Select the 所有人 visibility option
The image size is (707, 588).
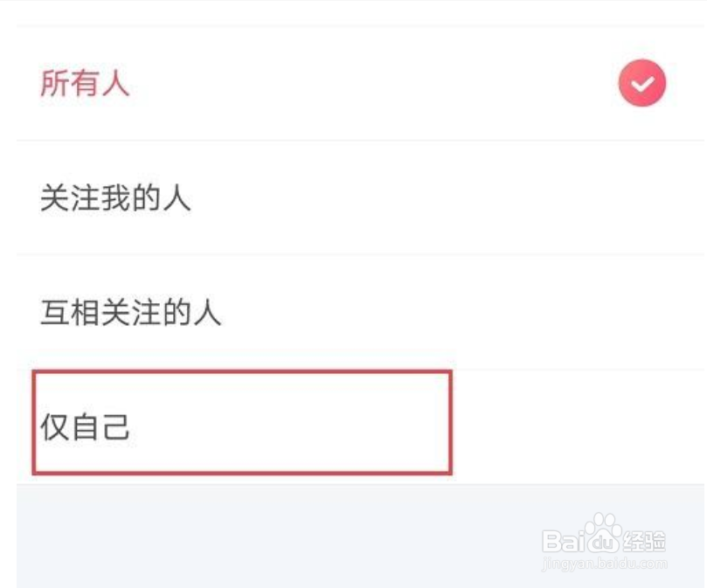click(361, 83)
